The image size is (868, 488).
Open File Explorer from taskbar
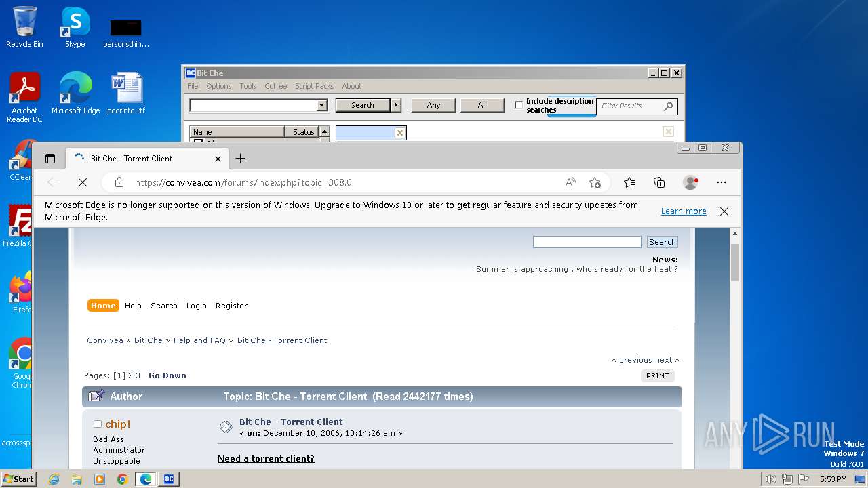coord(77,479)
